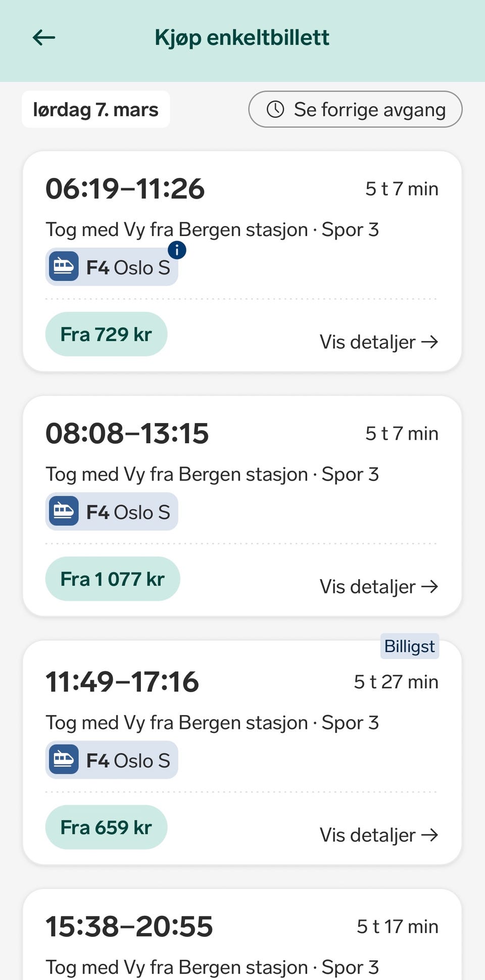Select the Fra 729 kr price
This screenshot has height=980, width=485.
[106, 335]
